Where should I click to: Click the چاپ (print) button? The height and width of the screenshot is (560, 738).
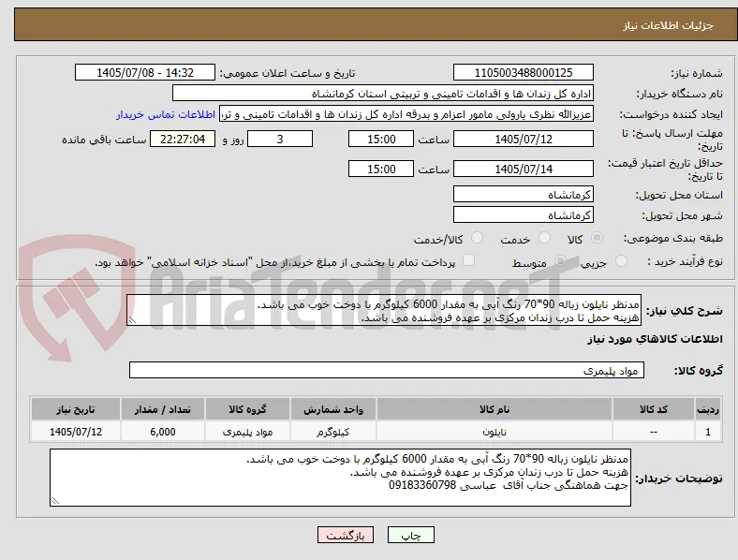coord(410,535)
